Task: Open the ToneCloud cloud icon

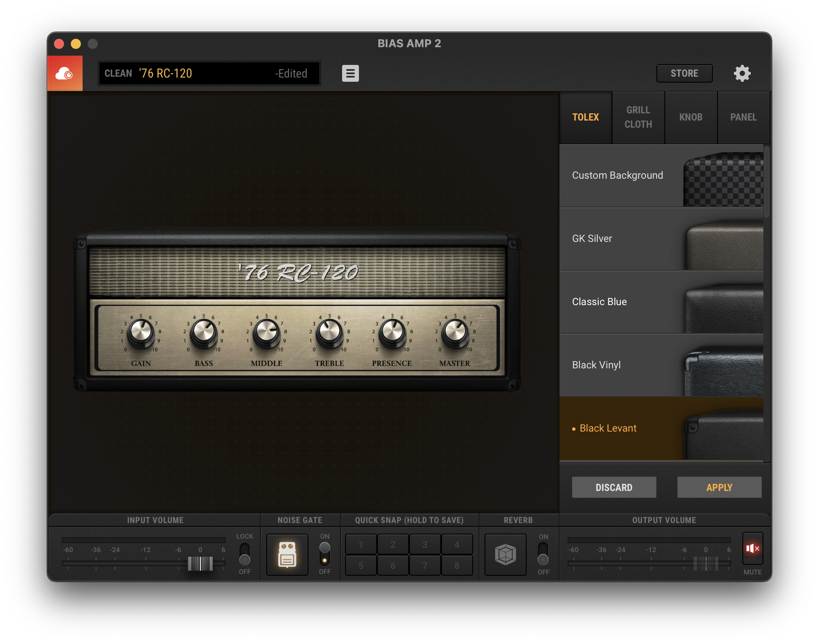Action: [64, 73]
